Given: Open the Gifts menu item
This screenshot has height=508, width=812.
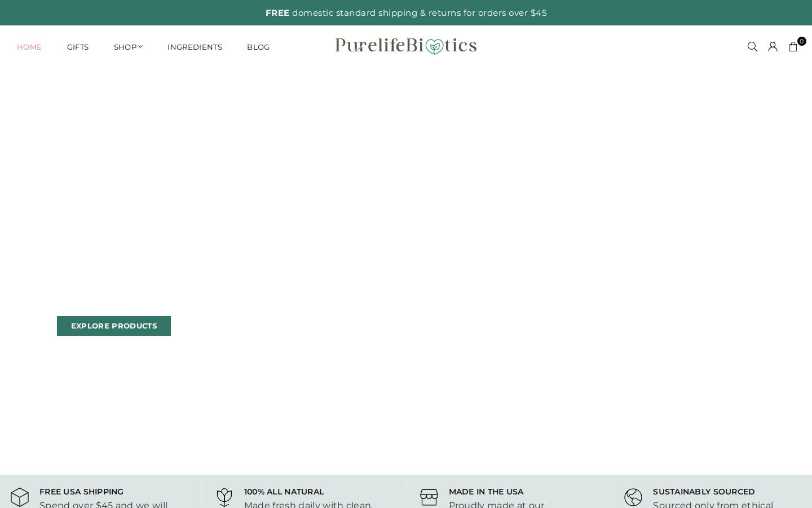Looking at the screenshot, I should (78, 47).
